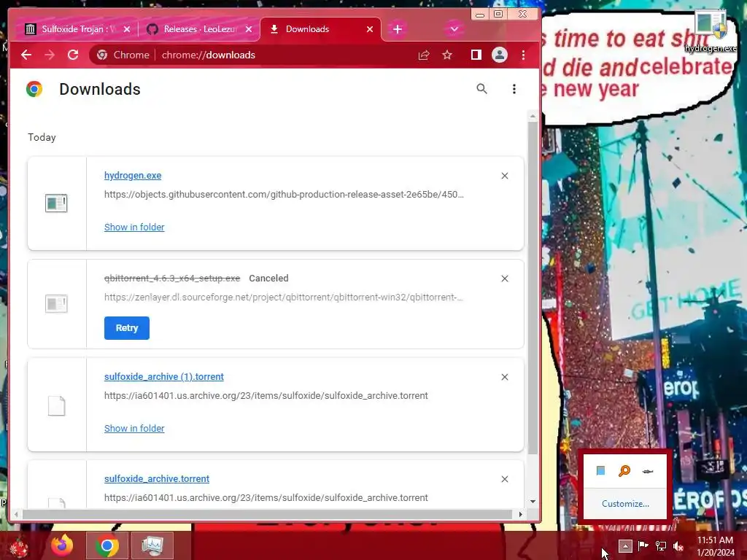
Task: Click the sourceforge qbittorrent URL text
Action: coord(284,297)
